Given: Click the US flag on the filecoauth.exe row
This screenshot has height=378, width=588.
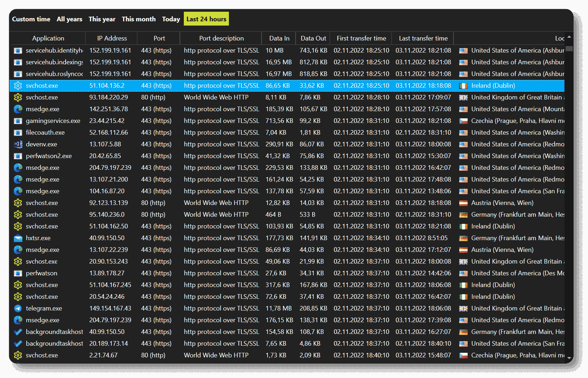Looking at the screenshot, I should (463, 133).
